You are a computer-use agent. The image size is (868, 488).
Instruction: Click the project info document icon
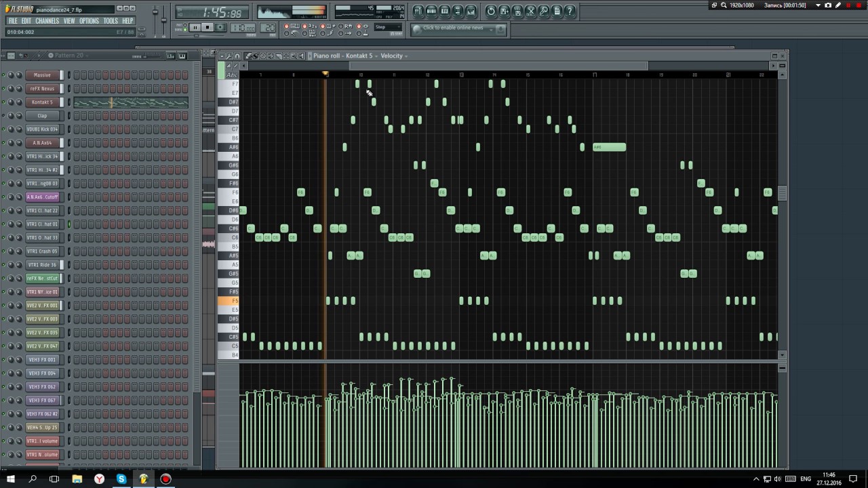coord(556,12)
